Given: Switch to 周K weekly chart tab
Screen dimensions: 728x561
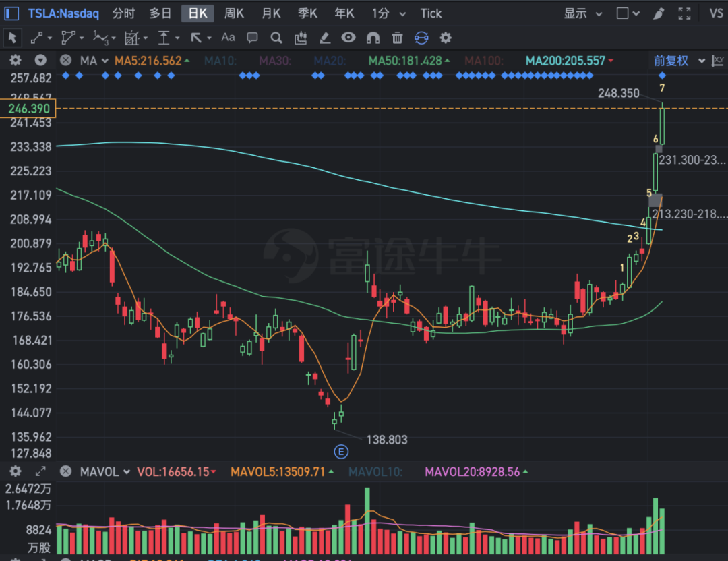Looking at the screenshot, I should coord(234,13).
